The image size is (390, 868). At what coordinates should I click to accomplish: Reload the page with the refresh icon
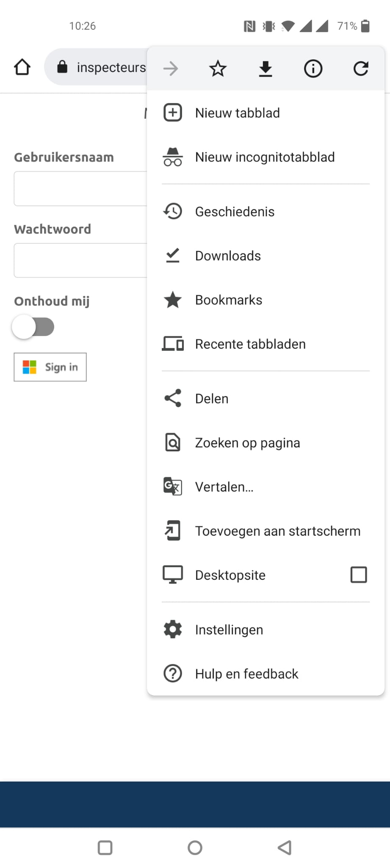(361, 68)
